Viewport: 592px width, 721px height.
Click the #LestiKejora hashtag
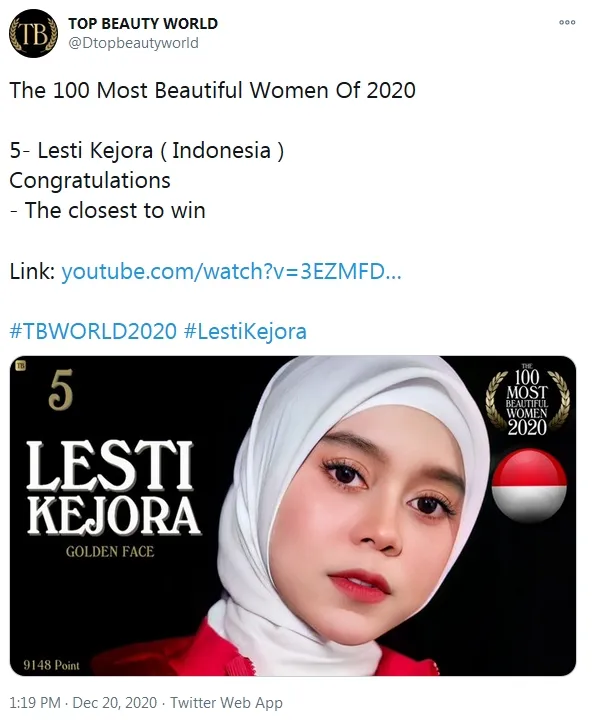tap(245, 332)
